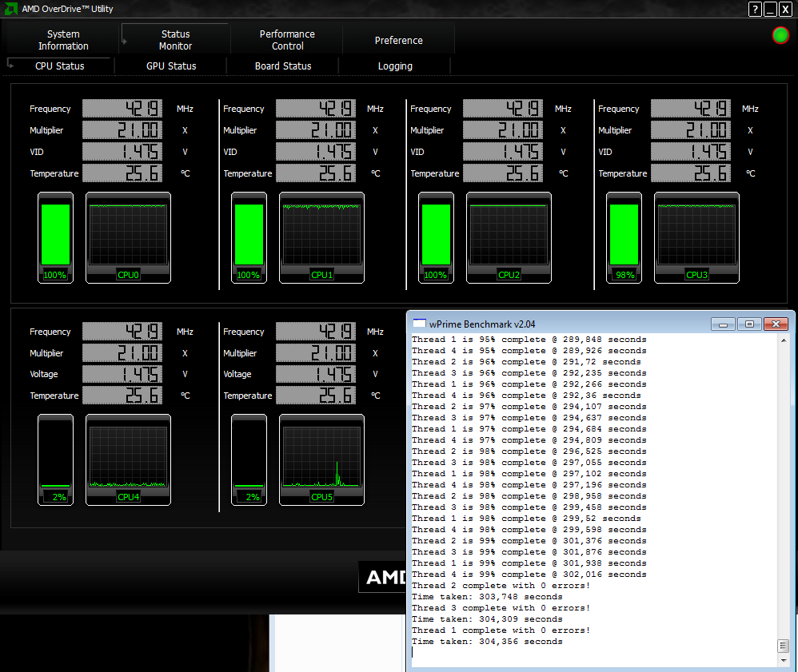This screenshot has width=798, height=672.
Task: Click the CPU3 temperature readout
Action: 691,173
